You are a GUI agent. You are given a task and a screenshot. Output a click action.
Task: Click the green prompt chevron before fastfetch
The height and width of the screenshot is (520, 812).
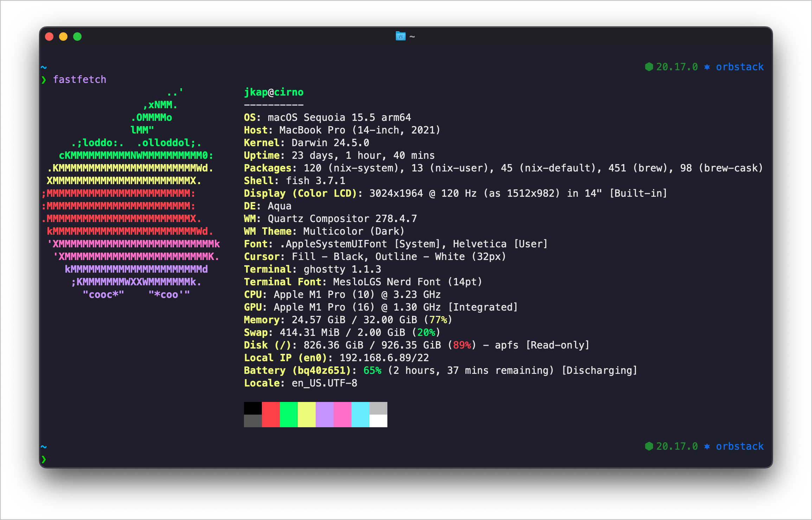tap(44, 80)
